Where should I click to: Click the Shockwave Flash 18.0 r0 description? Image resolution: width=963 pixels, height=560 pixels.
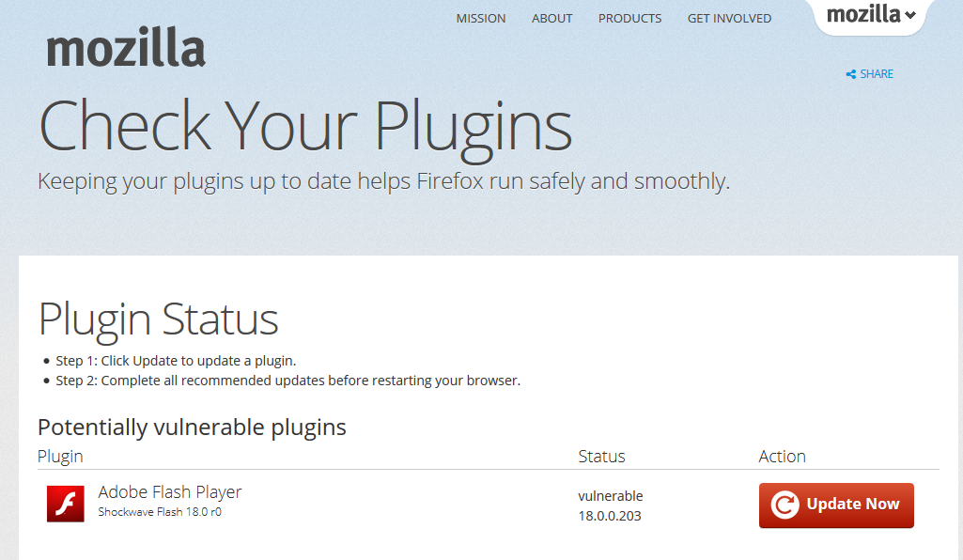tap(160, 512)
